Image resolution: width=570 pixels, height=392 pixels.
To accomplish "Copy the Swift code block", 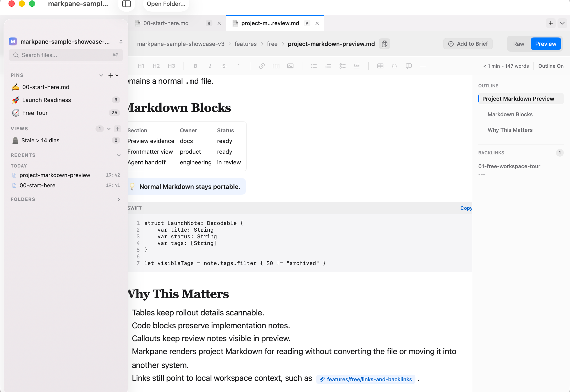I will (466, 208).
